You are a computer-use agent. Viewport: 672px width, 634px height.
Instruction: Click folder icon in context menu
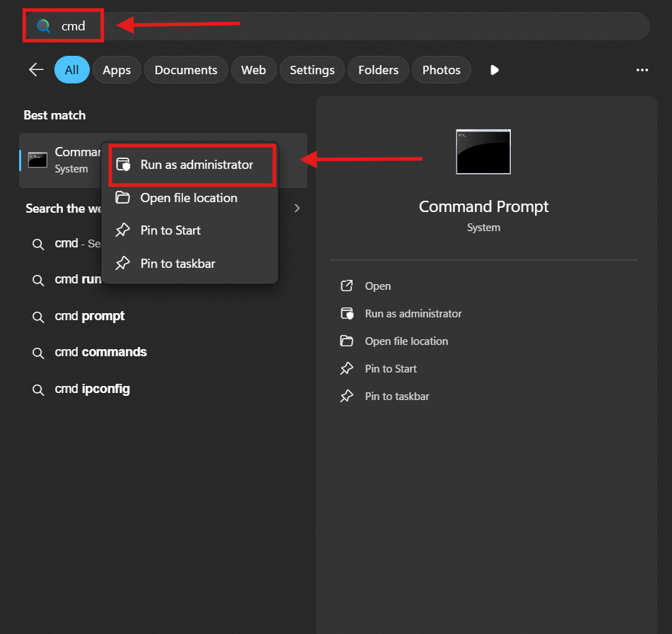pos(122,198)
